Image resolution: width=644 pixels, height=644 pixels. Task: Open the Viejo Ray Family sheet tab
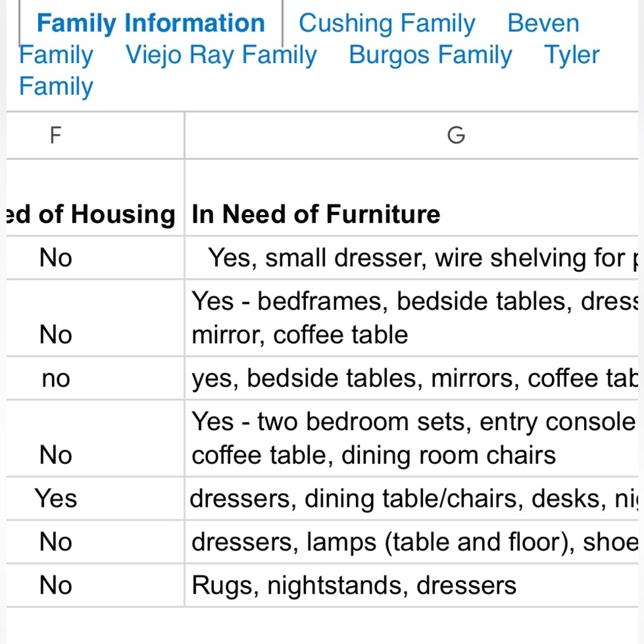tap(221, 55)
